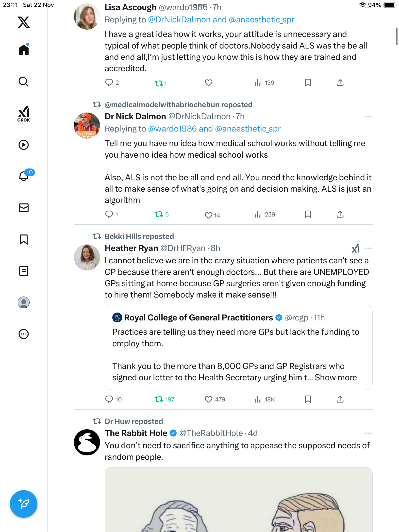Click Grok icon on Heather Ryan's post

click(x=355, y=248)
